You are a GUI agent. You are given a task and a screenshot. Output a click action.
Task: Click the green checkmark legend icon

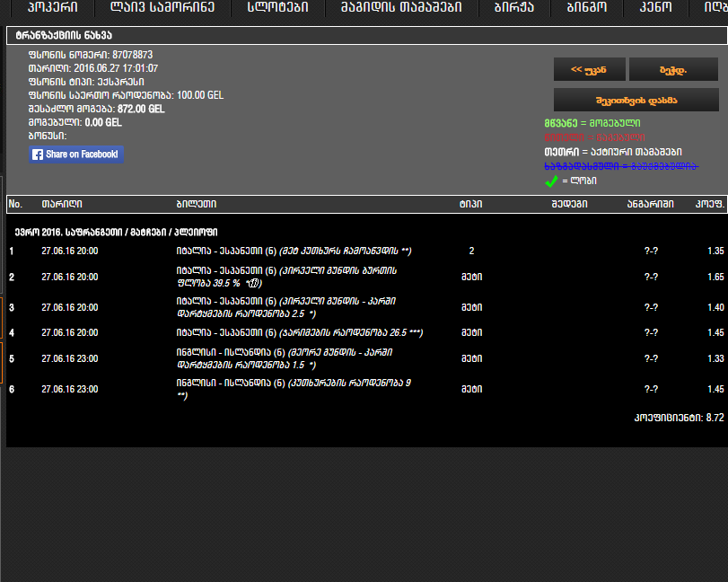(x=552, y=181)
